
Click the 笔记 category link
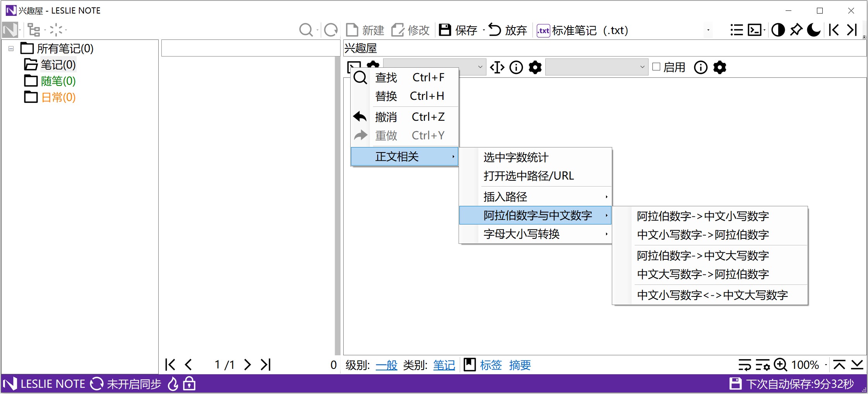(x=444, y=365)
